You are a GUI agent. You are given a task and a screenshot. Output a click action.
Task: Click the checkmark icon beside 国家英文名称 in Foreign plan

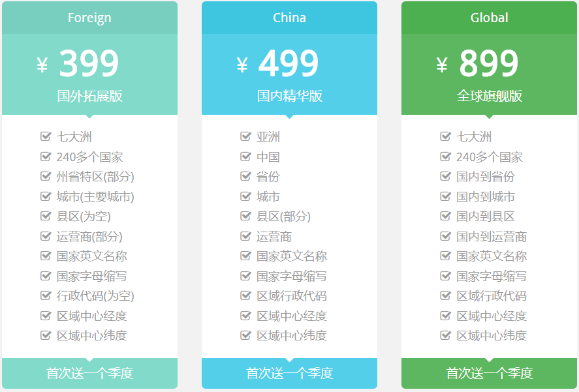(x=45, y=256)
